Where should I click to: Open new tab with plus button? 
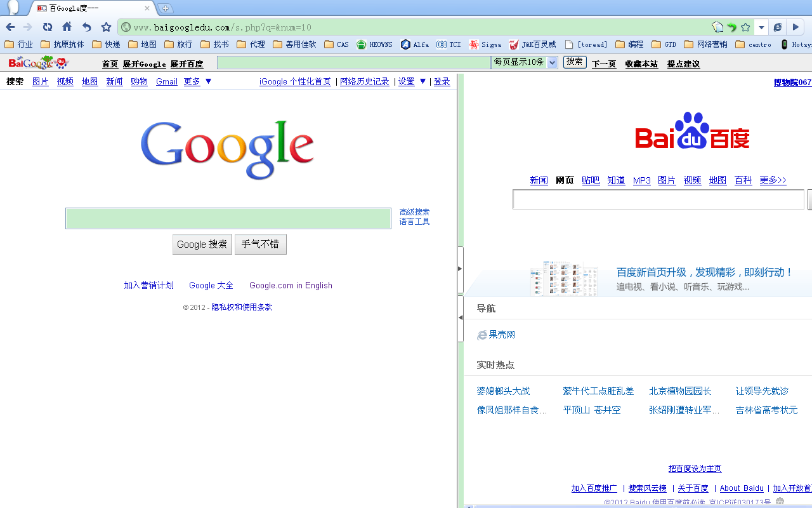166,8
